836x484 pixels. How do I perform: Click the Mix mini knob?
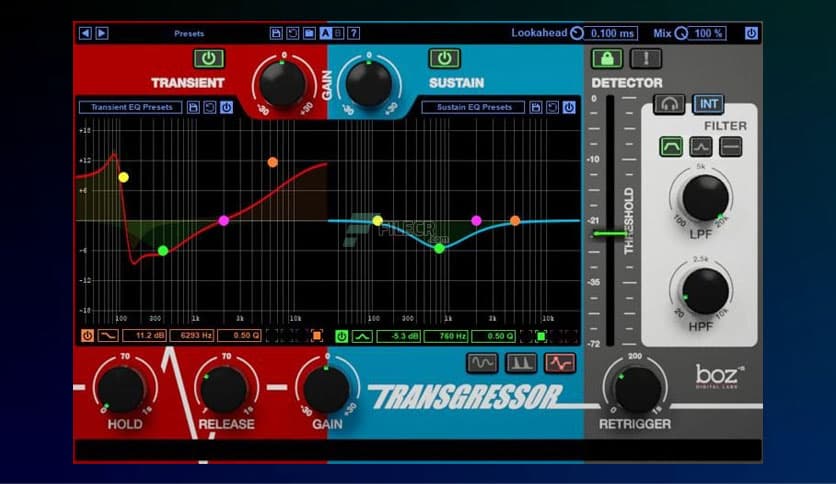click(x=681, y=34)
